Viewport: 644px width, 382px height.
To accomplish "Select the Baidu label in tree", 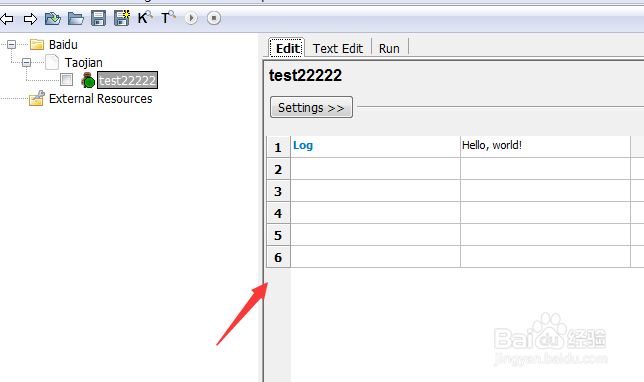I will tap(63, 44).
